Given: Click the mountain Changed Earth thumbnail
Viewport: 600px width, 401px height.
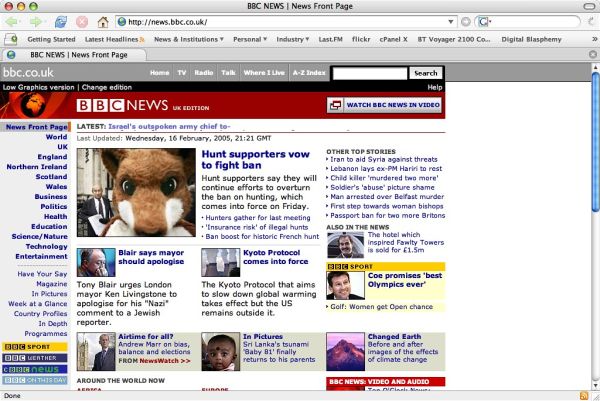Looking at the screenshot, I should (345, 352).
